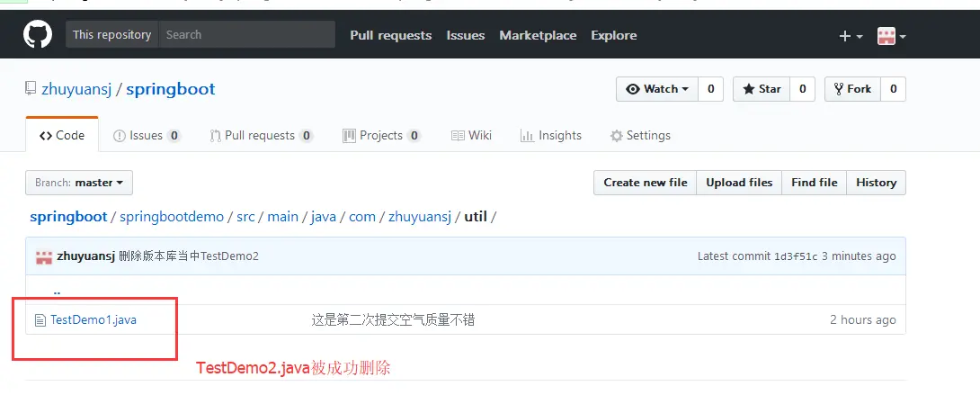Click java in breadcrumb path
This screenshot has height=404, width=980.
pos(323,217)
